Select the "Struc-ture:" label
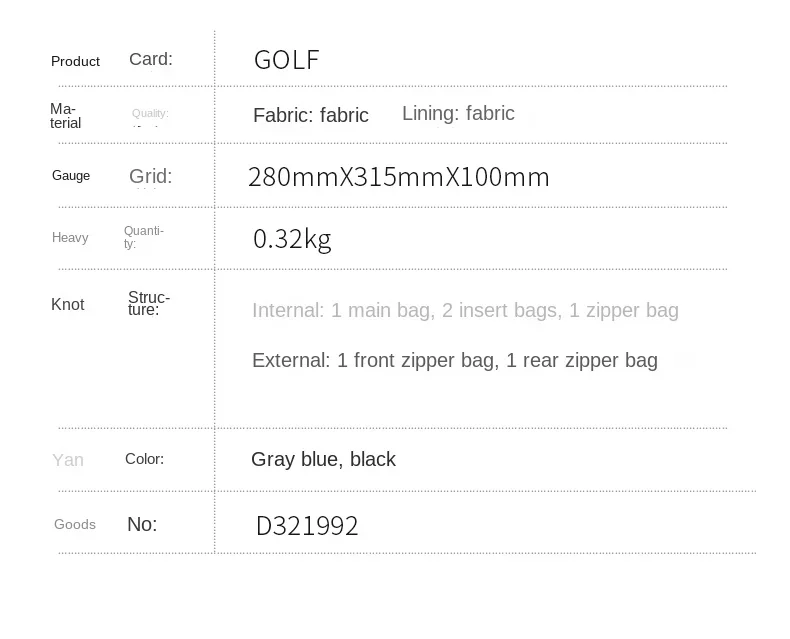Screen dimensions: 790x639 (x=149, y=303)
